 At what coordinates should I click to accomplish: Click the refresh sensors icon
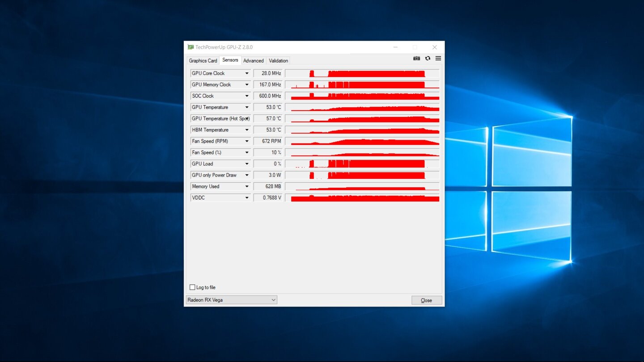pyautogui.click(x=428, y=59)
